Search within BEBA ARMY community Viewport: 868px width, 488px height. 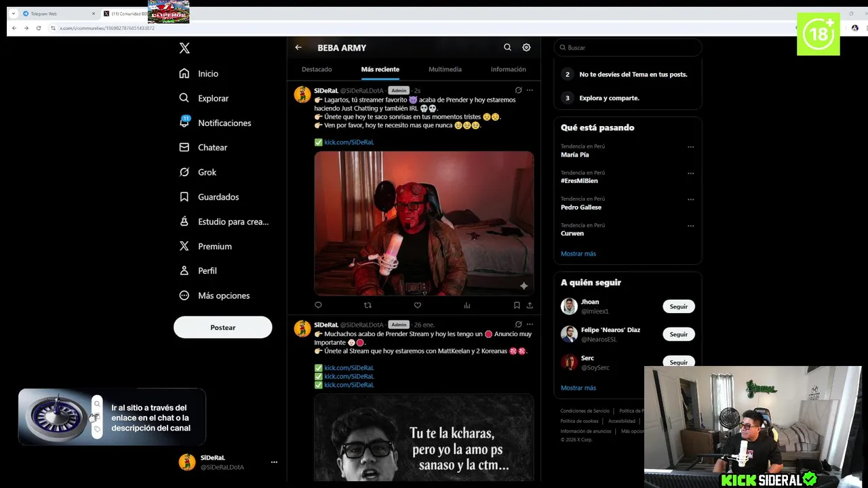(x=507, y=47)
